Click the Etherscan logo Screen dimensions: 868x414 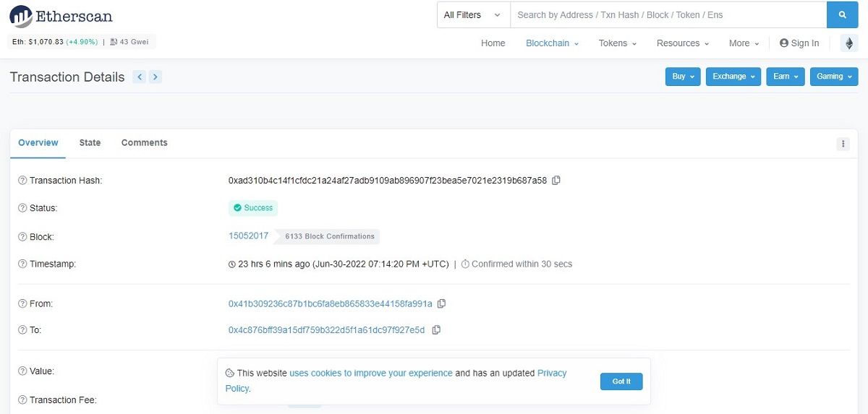[61, 16]
